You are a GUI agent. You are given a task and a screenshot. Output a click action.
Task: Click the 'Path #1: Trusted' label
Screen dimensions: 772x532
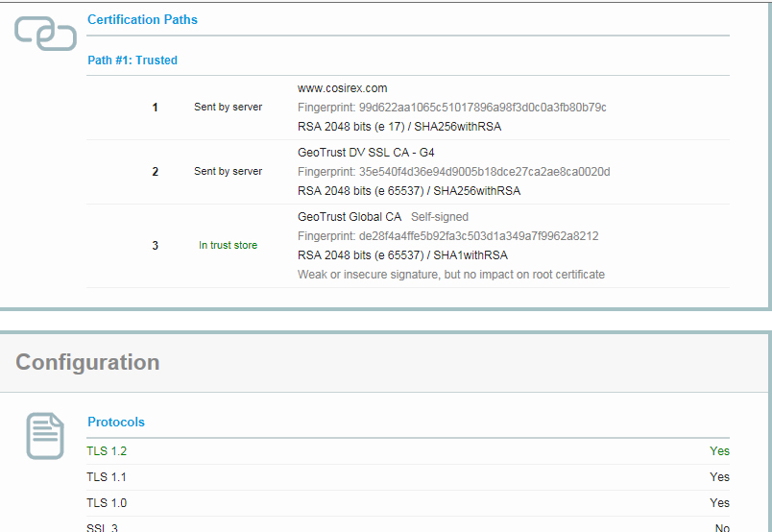tap(133, 60)
